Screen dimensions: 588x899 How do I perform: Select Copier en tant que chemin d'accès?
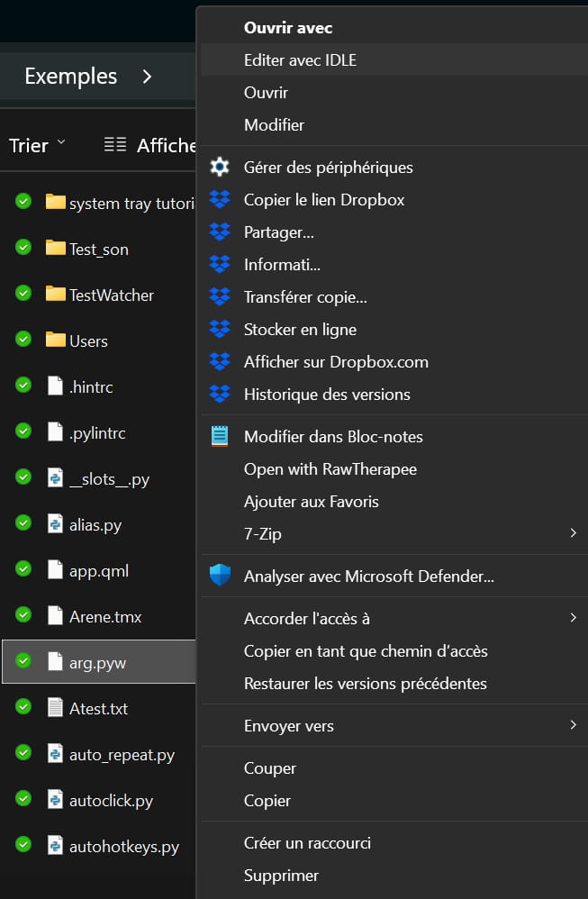tap(366, 651)
